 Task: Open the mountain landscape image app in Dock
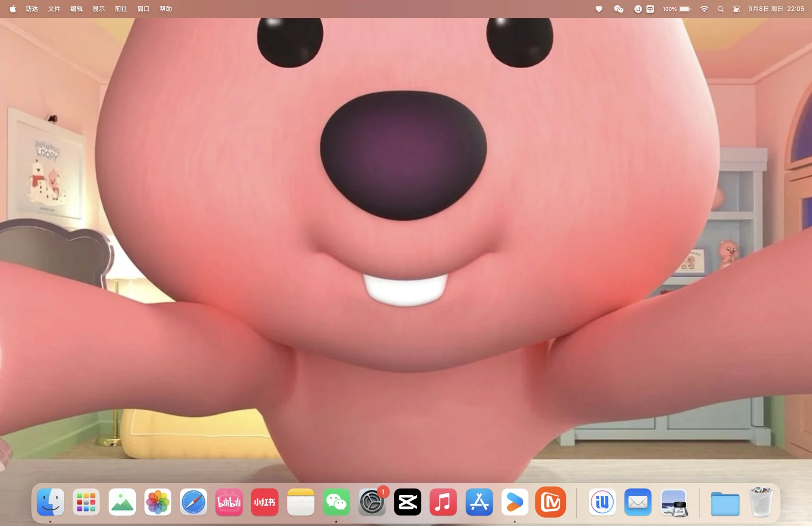click(122, 502)
